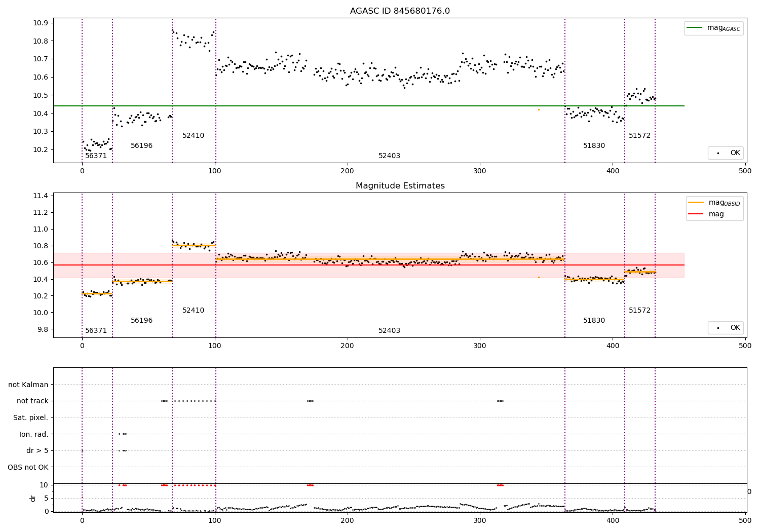Click observation label 56196 in top plot
Screen dimensions: 760x532
[141, 146]
